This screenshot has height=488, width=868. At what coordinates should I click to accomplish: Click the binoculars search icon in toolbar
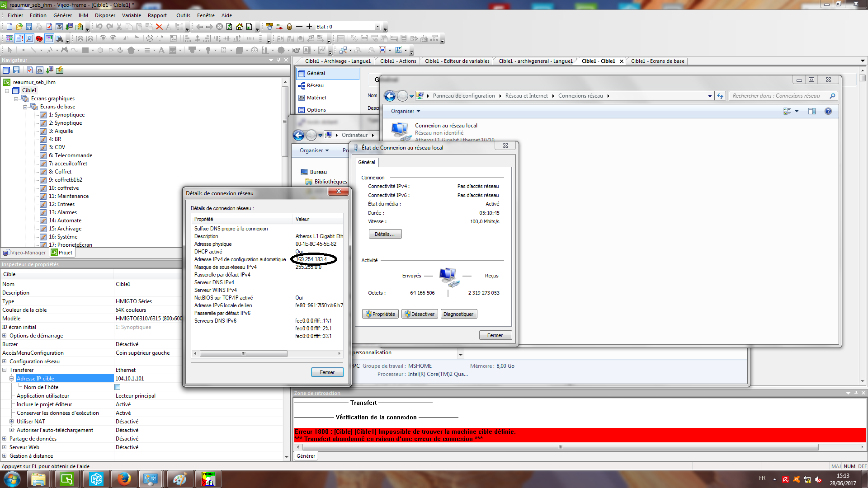59,38
